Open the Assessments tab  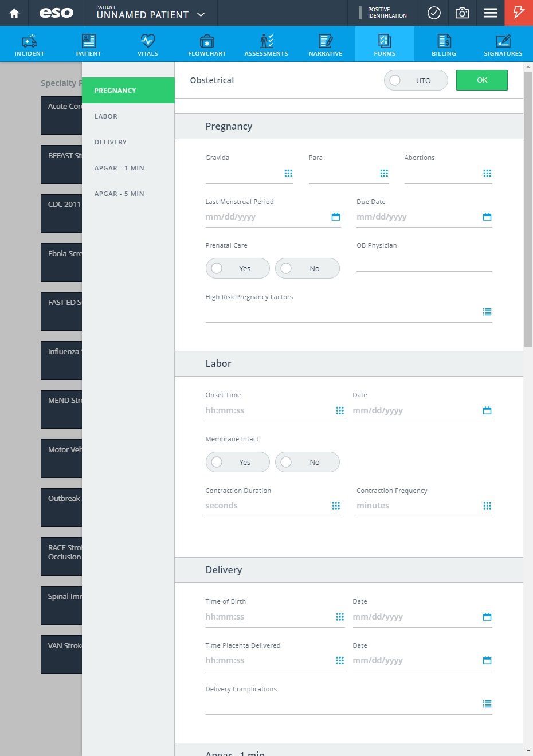[266, 44]
